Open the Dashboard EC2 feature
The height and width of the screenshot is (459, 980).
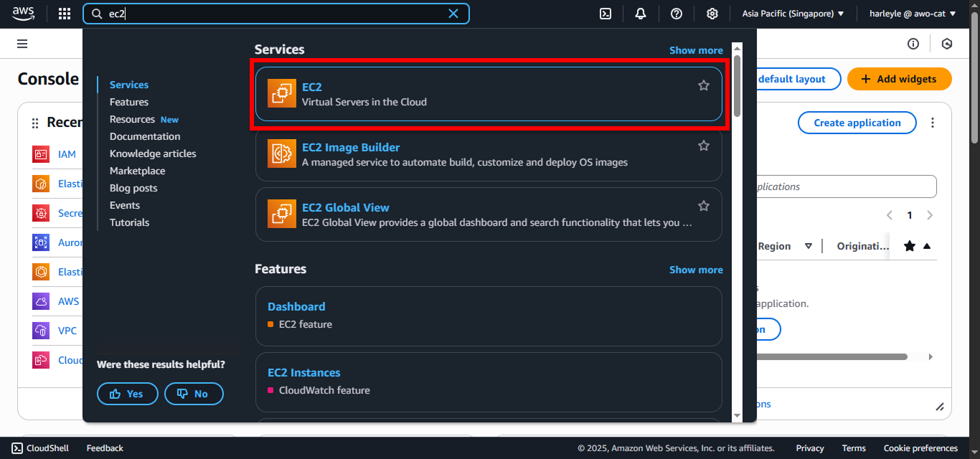click(x=489, y=316)
